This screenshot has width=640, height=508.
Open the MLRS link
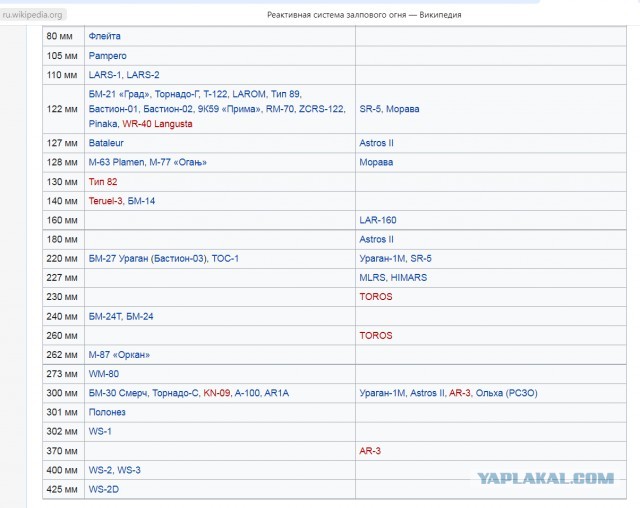[372, 277]
